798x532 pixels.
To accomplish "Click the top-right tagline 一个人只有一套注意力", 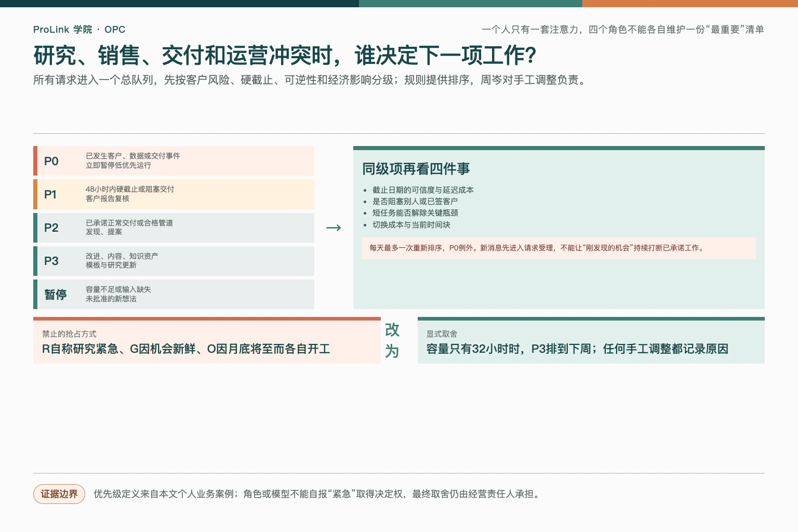I will [x=623, y=30].
